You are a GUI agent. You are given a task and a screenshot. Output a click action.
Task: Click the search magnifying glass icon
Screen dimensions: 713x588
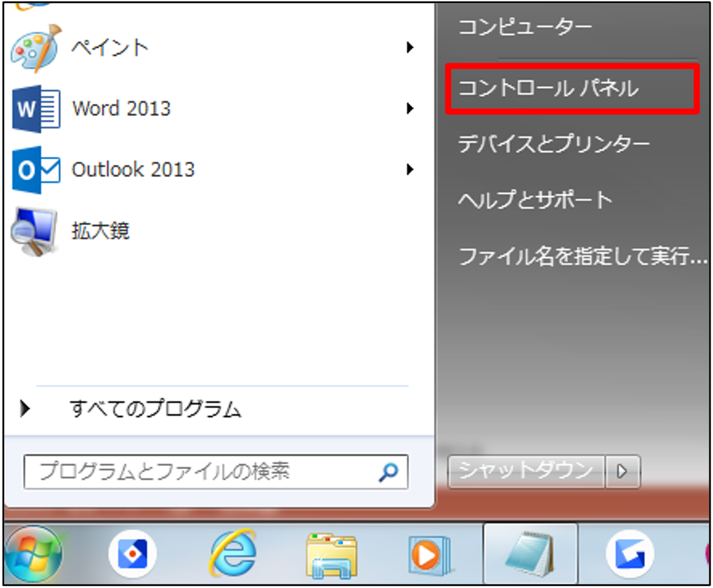pyautogui.click(x=388, y=471)
